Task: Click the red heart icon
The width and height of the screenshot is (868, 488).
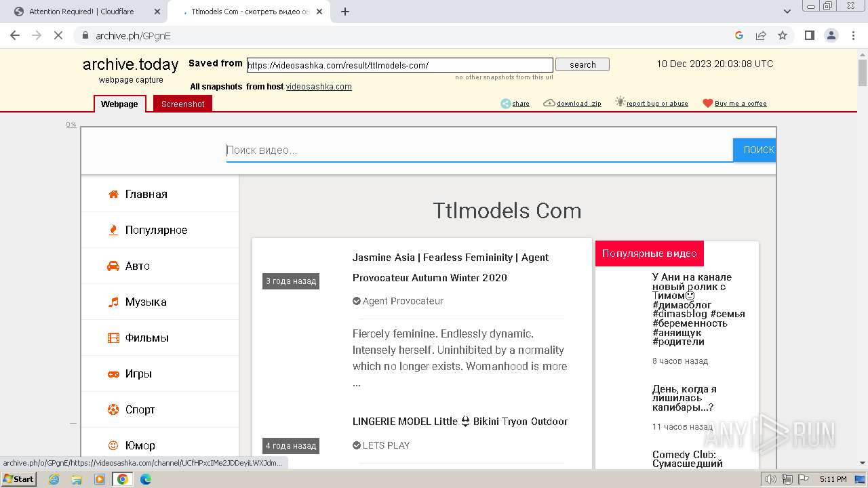Action: click(x=707, y=104)
